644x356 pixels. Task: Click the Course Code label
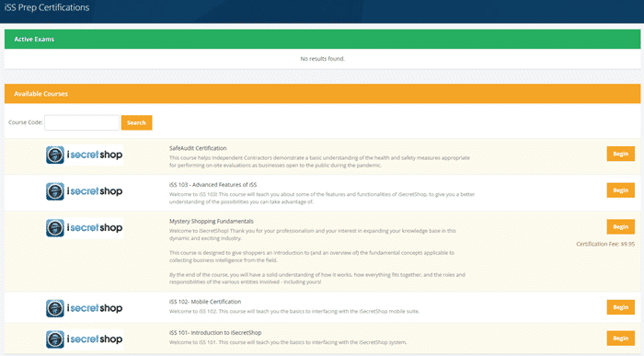(x=26, y=122)
